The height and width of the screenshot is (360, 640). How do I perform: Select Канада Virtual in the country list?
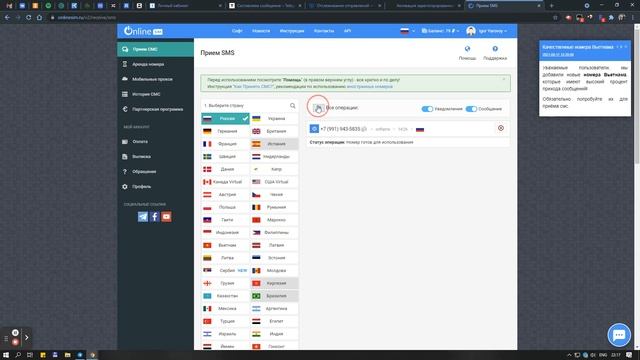pyautogui.click(x=225, y=182)
